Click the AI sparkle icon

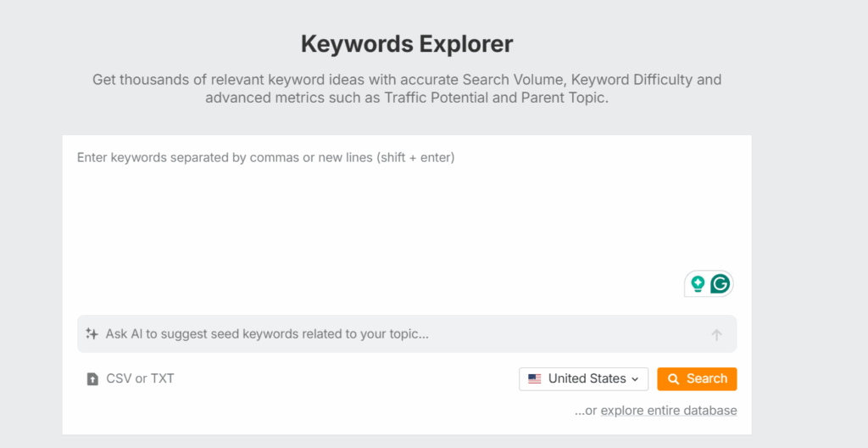[x=92, y=333]
